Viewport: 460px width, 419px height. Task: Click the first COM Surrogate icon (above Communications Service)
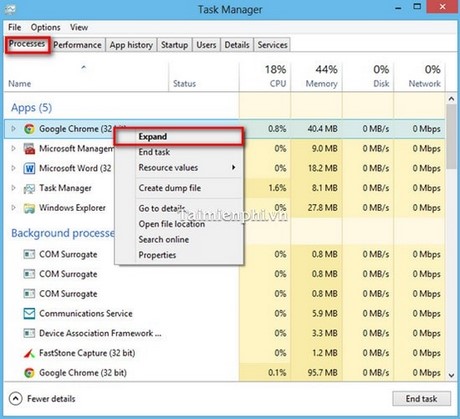point(29,254)
